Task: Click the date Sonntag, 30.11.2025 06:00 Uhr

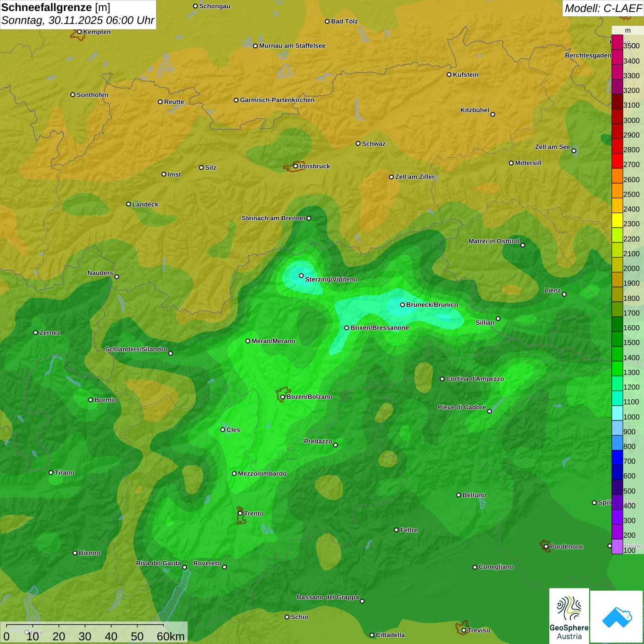Action: pyautogui.click(x=78, y=20)
